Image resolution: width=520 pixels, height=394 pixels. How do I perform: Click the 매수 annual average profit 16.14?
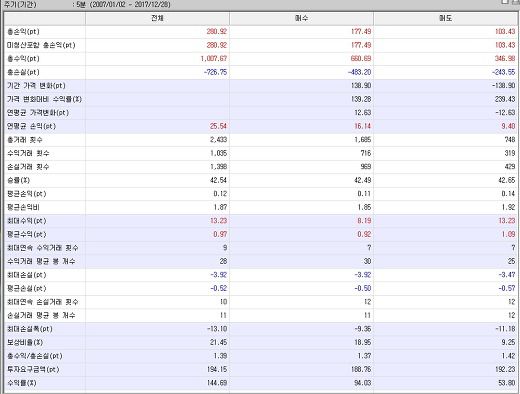point(363,126)
